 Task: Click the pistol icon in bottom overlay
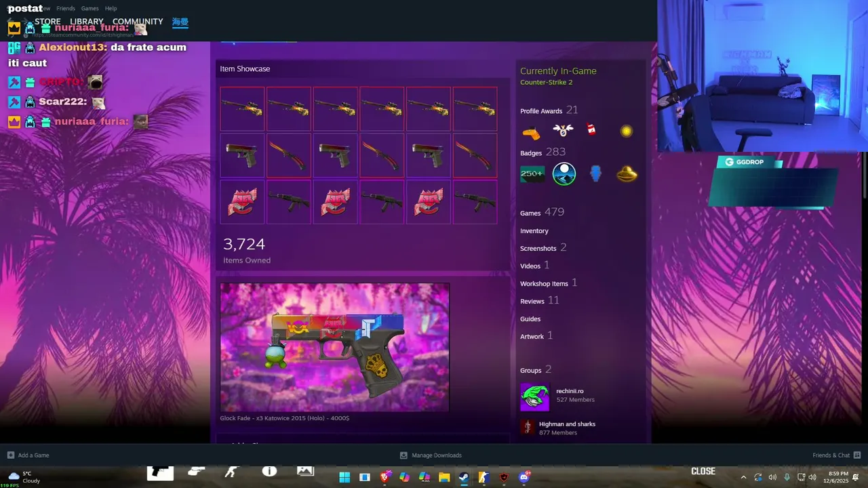click(160, 472)
